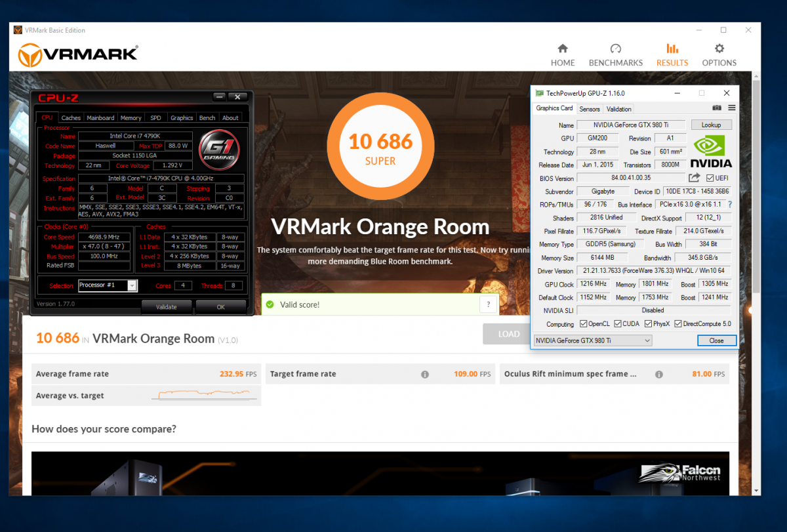Click the Driver Version field in GPU-Z
This screenshot has width=787, height=532.
point(654,271)
